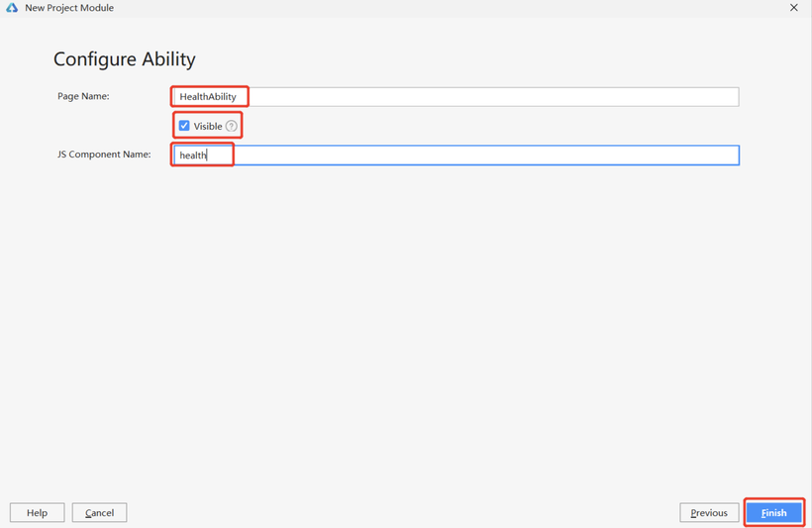
Task: Click the HealthAbility text in Page Name
Action: [x=208, y=96]
